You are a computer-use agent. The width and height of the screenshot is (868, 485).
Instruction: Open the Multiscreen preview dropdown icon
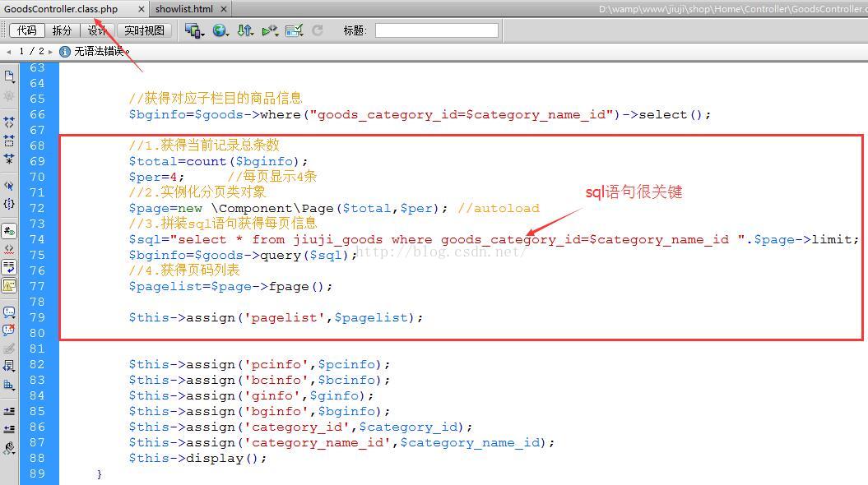point(194,30)
